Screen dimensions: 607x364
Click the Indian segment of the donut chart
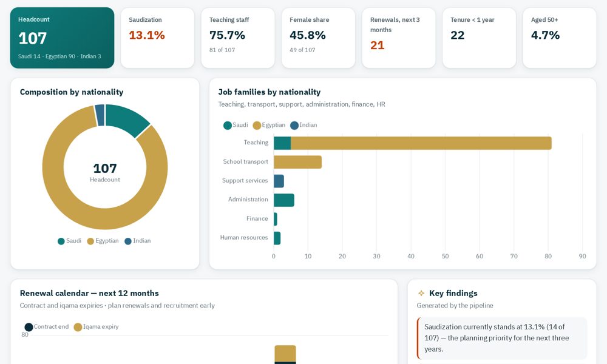coord(100,115)
